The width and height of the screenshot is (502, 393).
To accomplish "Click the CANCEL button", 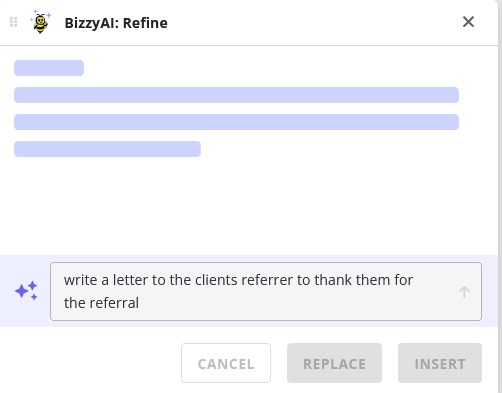I will (x=226, y=363).
